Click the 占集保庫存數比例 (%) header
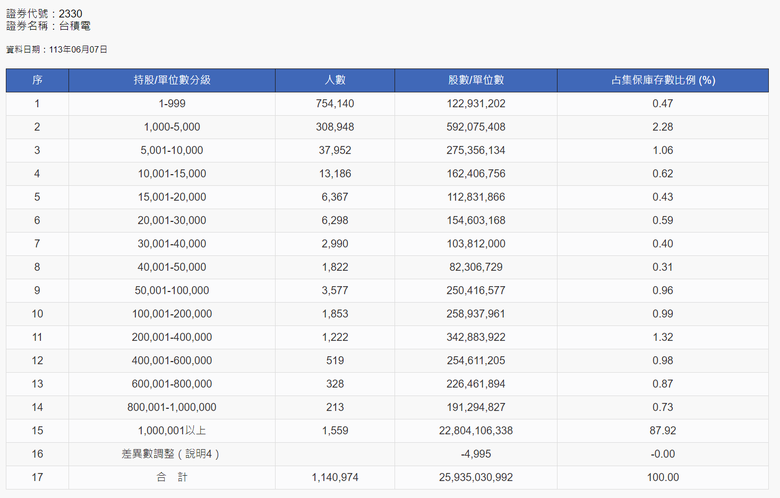 (663, 80)
